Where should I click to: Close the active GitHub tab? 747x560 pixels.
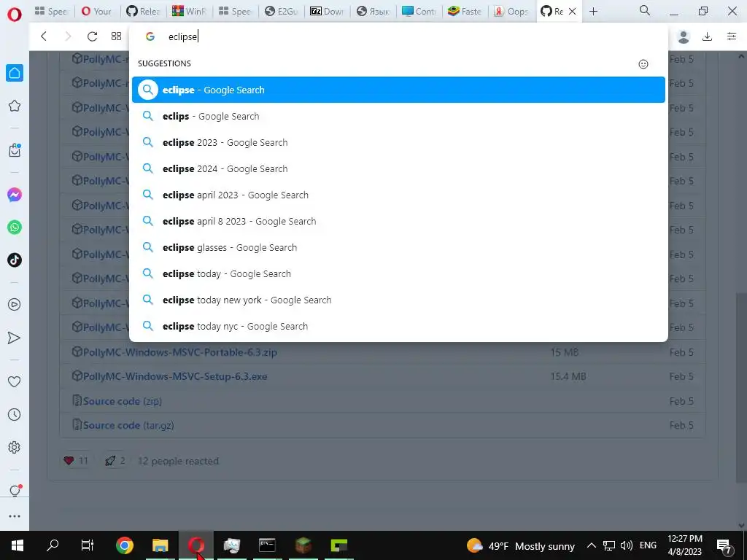573,12
